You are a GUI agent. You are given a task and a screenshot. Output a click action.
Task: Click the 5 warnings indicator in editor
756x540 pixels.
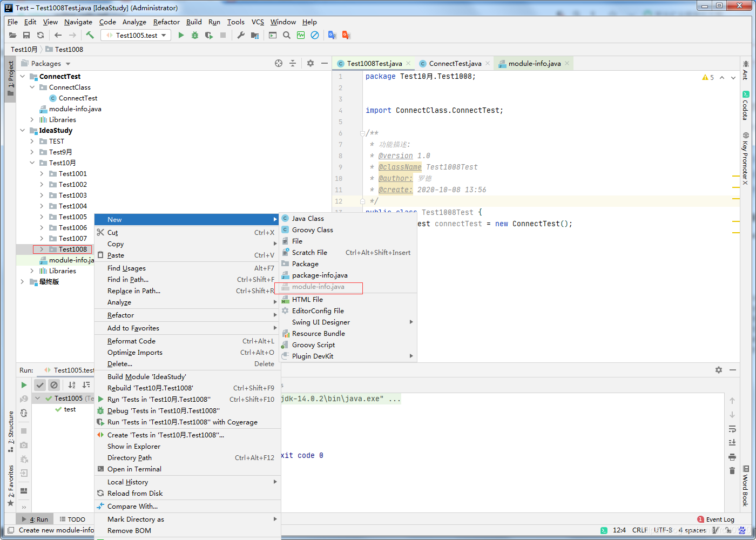point(708,77)
